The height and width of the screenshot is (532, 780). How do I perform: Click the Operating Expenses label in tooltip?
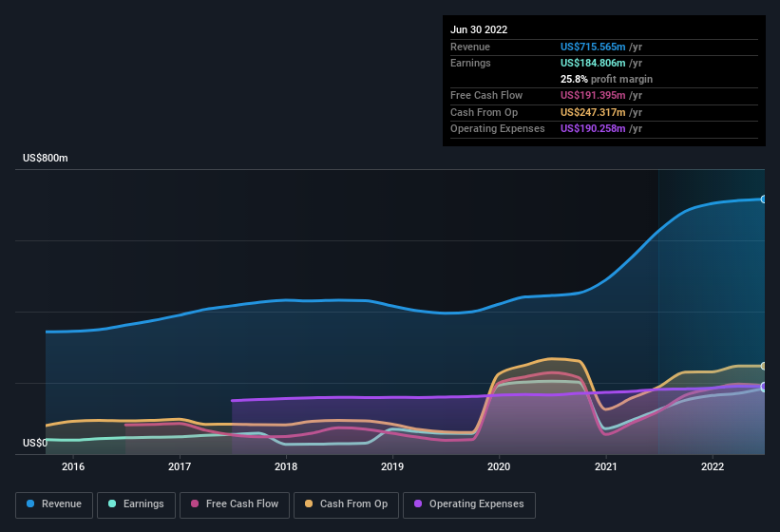pos(498,129)
